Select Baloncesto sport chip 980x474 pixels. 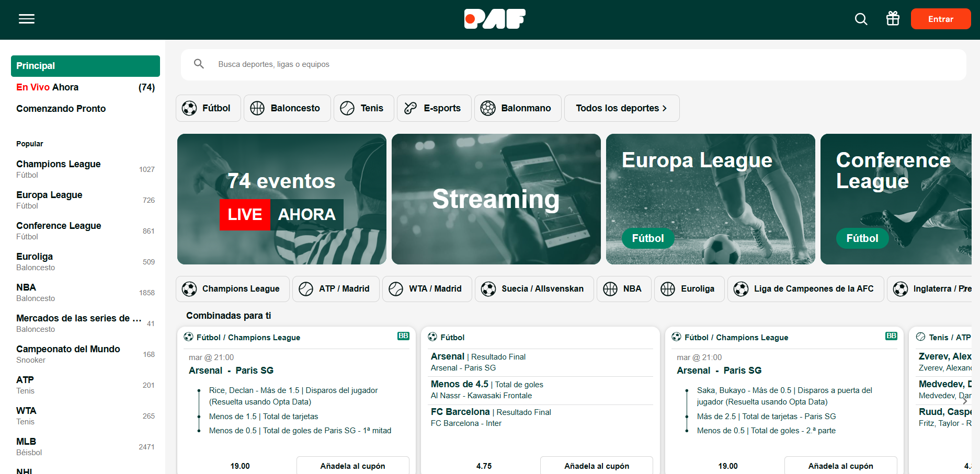287,108
